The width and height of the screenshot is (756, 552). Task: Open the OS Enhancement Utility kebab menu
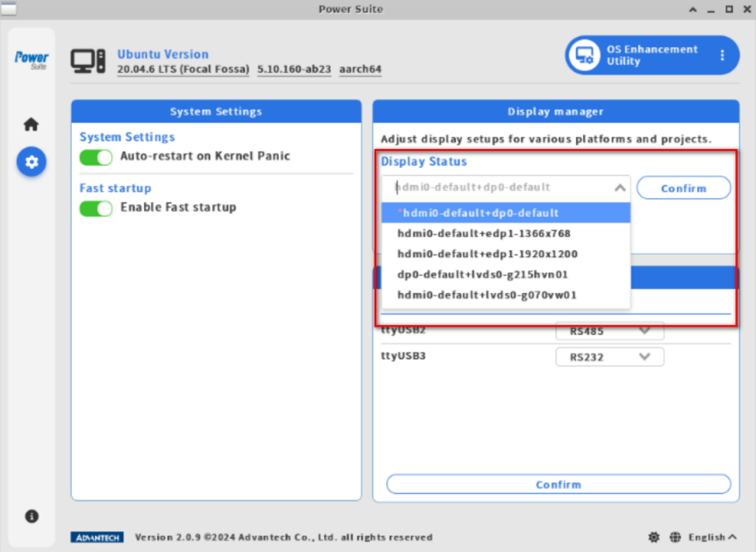721,55
